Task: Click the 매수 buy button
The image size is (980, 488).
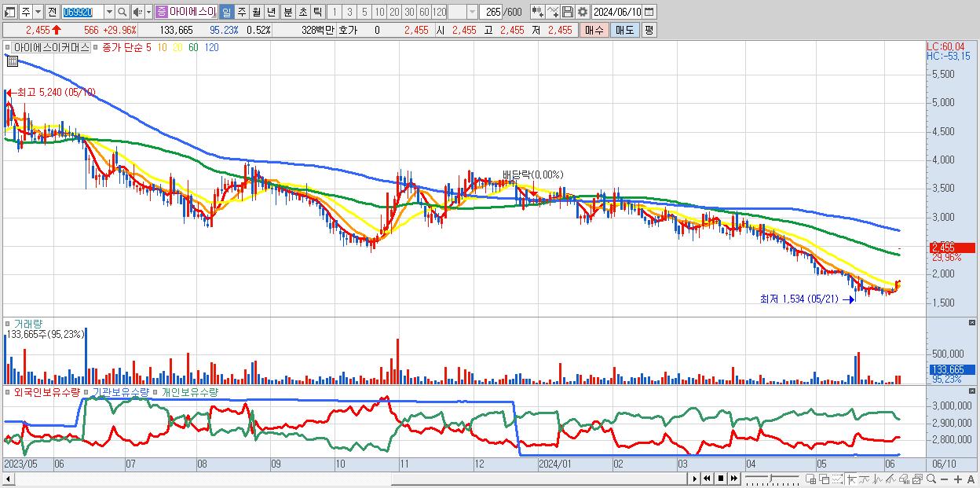Action: tap(594, 30)
